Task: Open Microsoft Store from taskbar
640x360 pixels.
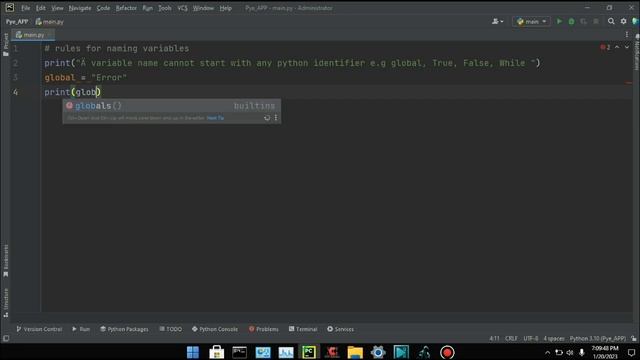Action: [x=216, y=352]
